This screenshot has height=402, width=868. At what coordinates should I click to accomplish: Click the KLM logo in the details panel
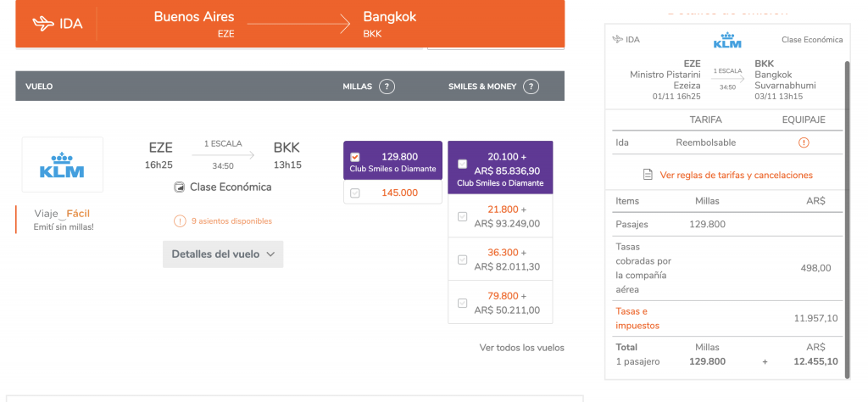pyautogui.click(x=726, y=41)
